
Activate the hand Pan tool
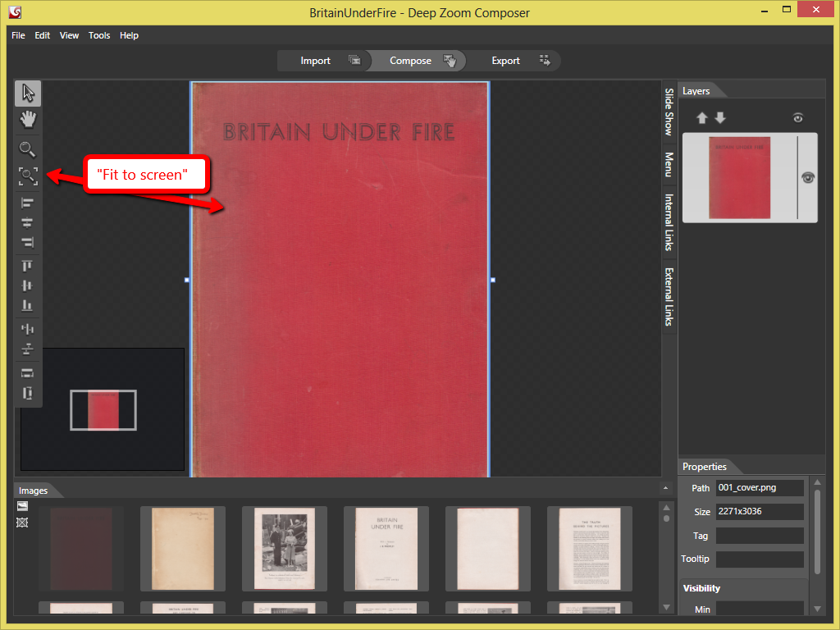tap(28, 120)
